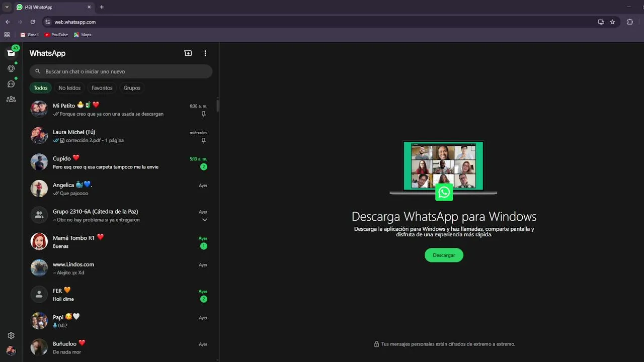Select the Favoritos filter

click(x=102, y=88)
